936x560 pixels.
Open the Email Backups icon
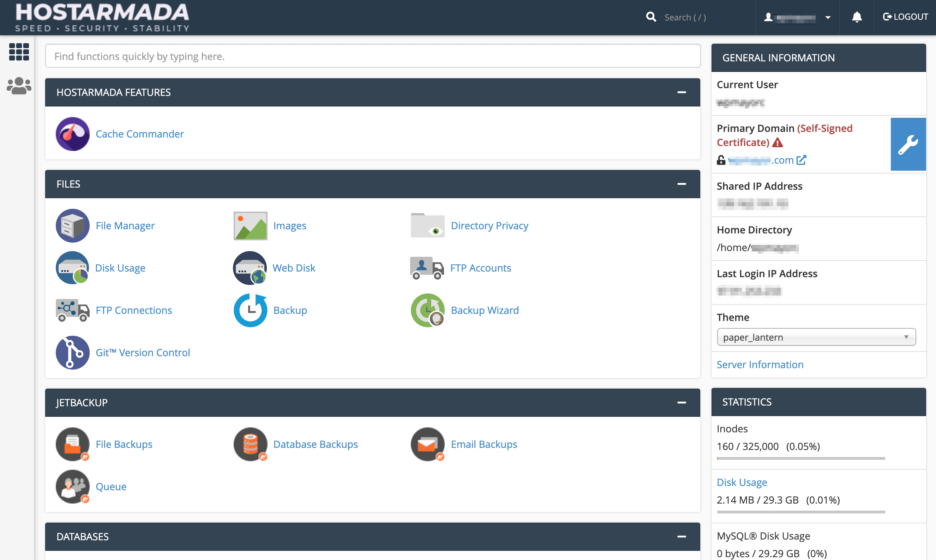coord(427,444)
